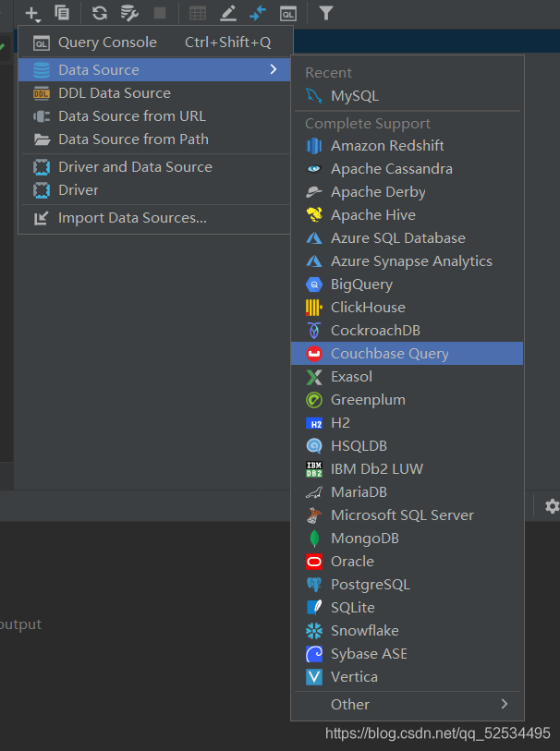Click the New (plus) toolbar icon
The width and height of the screenshot is (560, 751).
[32, 14]
